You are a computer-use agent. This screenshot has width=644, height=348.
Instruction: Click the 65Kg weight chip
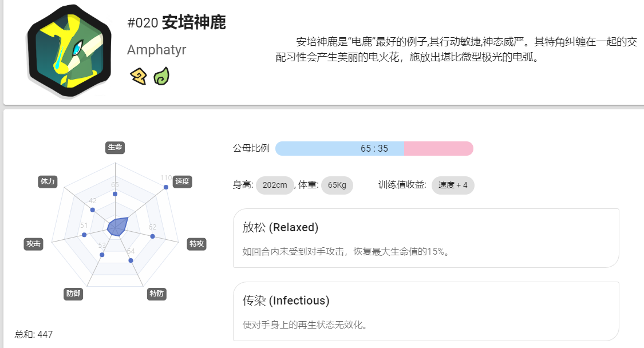click(x=337, y=185)
